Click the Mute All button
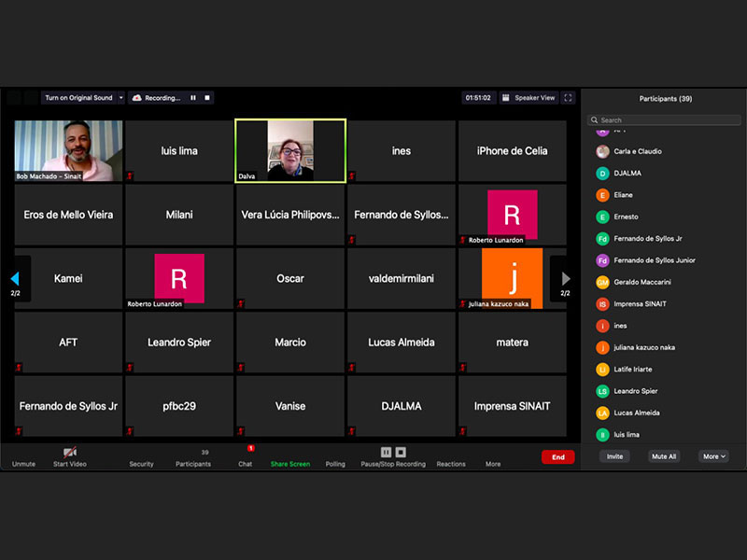The height and width of the screenshot is (560, 747). coord(664,456)
